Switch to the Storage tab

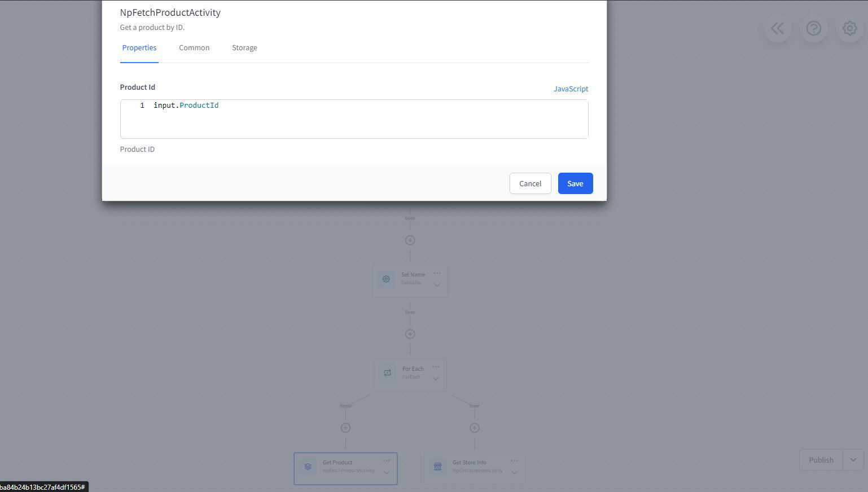244,48
